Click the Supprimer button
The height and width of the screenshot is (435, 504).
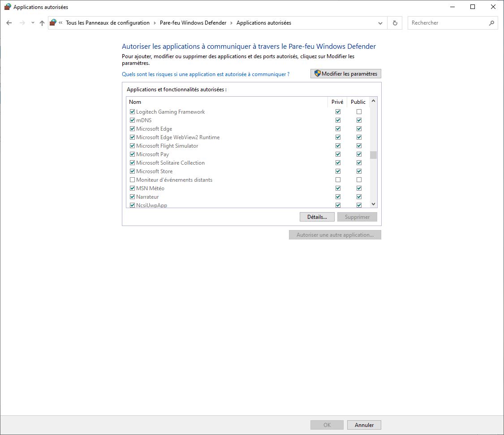click(x=357, y=217)
